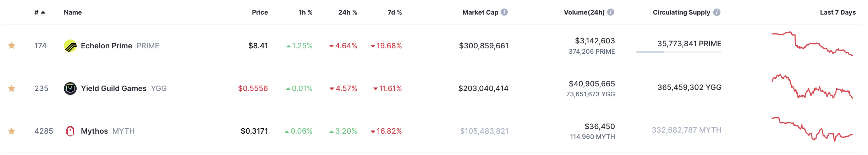Sort the table by 7d % column

[395, 12]
